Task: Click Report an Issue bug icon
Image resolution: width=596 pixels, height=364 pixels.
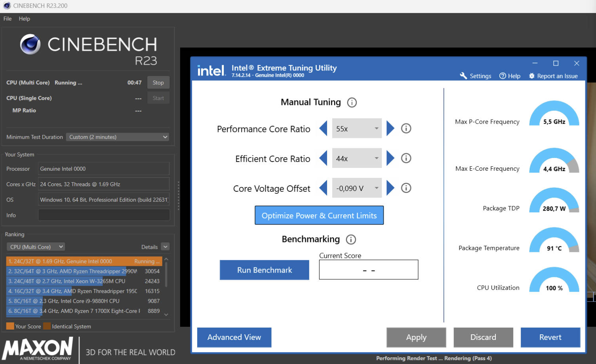Action: point(531,76)
